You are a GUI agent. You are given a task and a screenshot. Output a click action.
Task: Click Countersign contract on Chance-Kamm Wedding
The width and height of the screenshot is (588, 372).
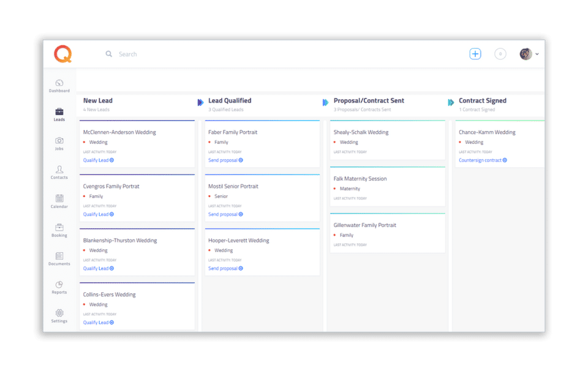pos(483,160)
